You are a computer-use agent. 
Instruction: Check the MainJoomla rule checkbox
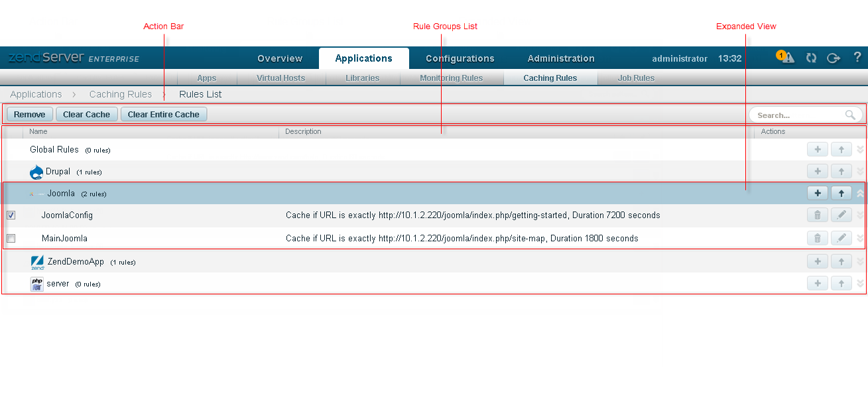[x=11, y=238]
